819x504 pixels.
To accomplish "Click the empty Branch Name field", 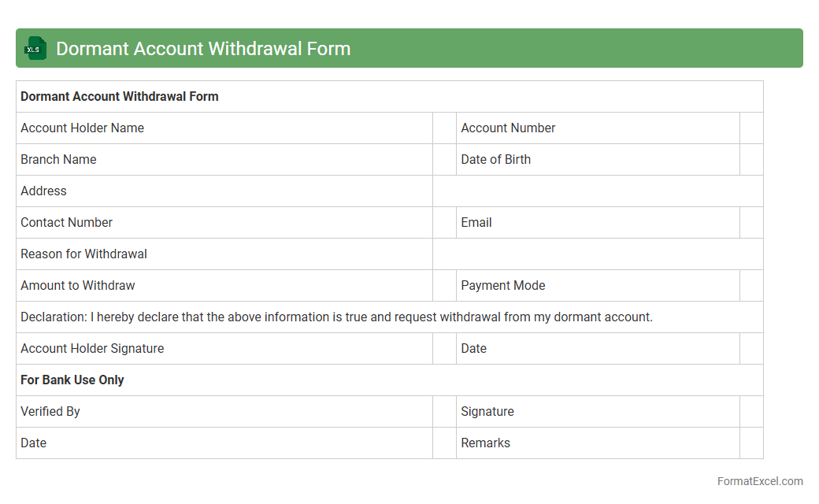I will [x=444, y=160].
